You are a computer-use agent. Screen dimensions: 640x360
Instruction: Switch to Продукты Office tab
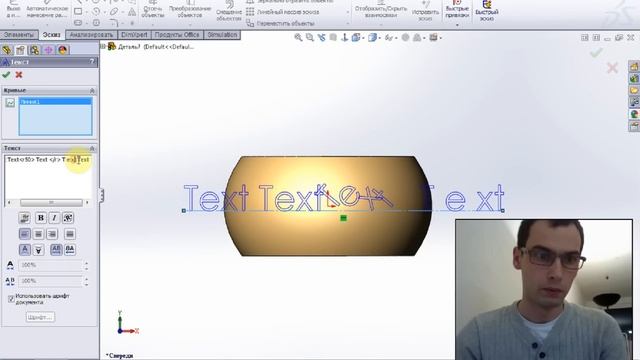point(177,35)
